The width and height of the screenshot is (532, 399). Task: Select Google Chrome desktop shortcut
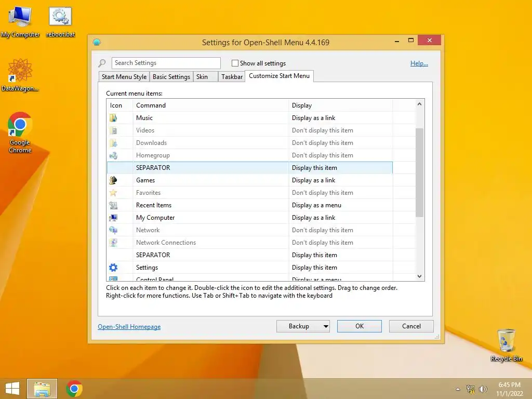click(x=20, y=132)
